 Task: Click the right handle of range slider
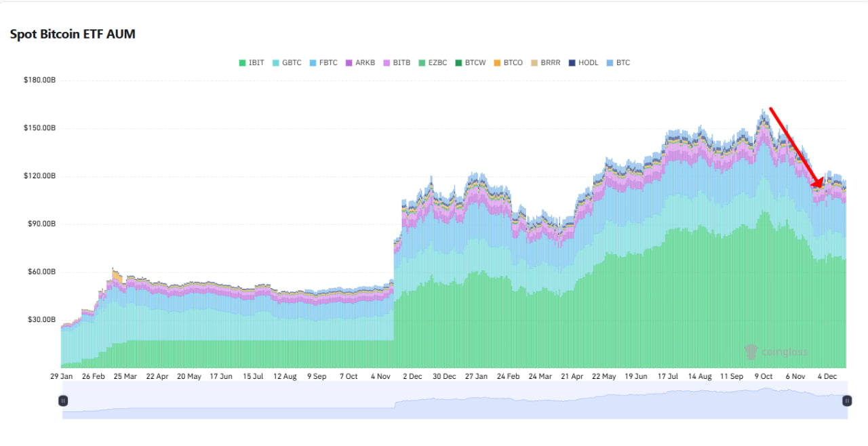click(847, 401)
